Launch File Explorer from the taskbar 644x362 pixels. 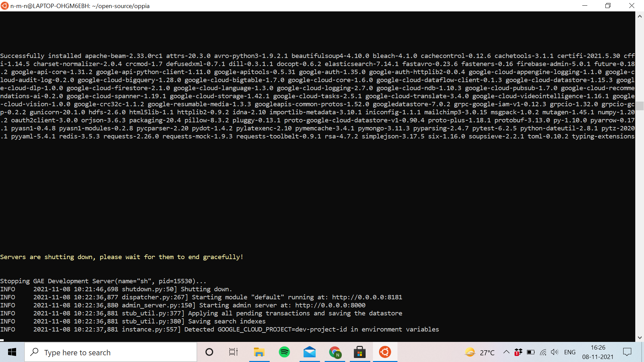[x=259, y=352]
